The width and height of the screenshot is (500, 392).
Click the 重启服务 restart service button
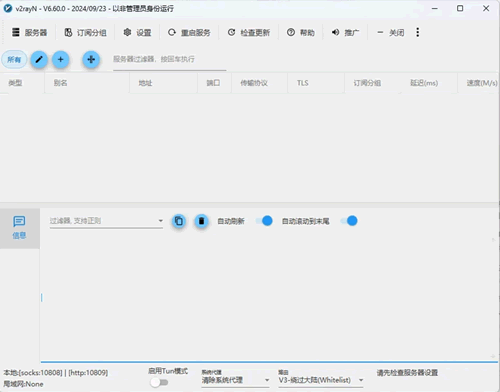[x=189, y=32]
